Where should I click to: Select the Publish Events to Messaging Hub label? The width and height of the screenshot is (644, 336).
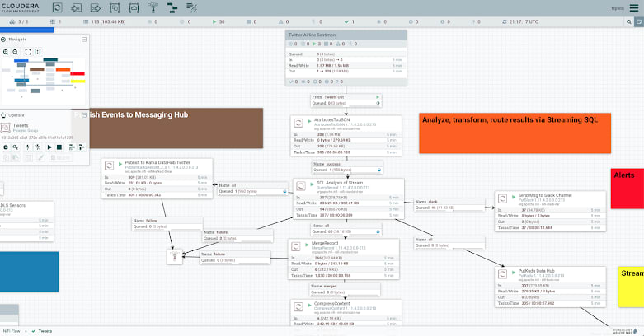(176, 128)
